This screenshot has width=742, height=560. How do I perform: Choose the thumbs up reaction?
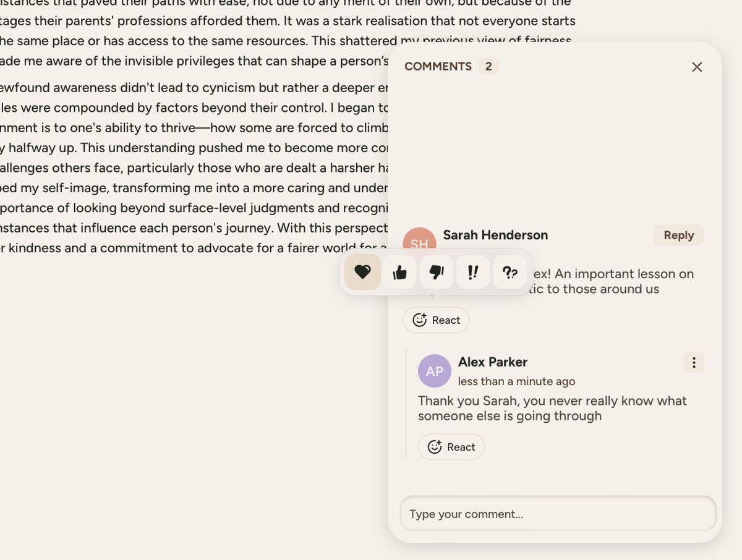pyautogui.click(x=399, y=272)
